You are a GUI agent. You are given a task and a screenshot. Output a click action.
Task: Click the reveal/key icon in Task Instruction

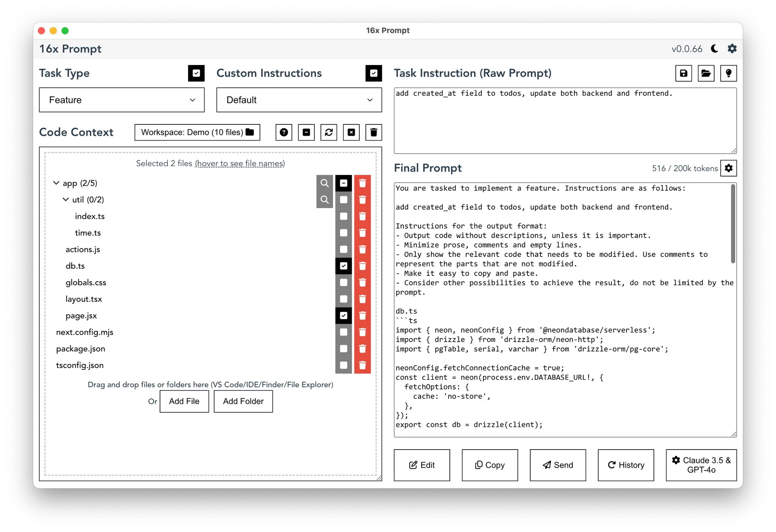coord(730,73)
